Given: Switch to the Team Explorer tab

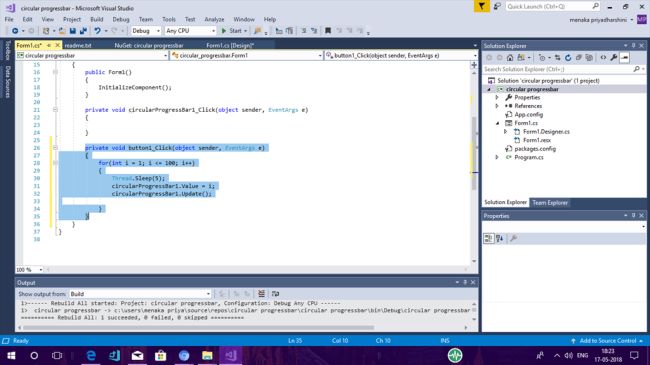Looking at the screenshot, I should 550,202.
